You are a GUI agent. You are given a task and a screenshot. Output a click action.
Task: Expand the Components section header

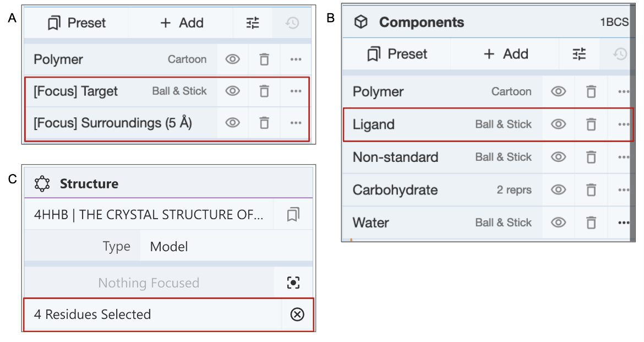click(x=422, y=22)
